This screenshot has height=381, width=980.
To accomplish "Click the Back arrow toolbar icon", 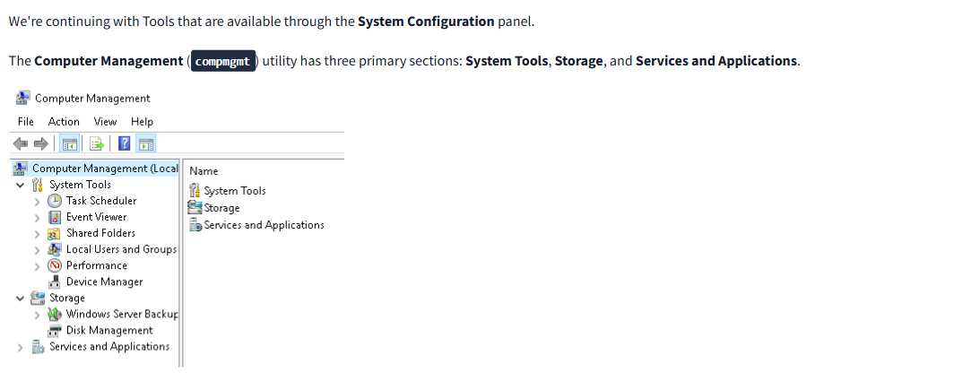I will tap(21, 143).
